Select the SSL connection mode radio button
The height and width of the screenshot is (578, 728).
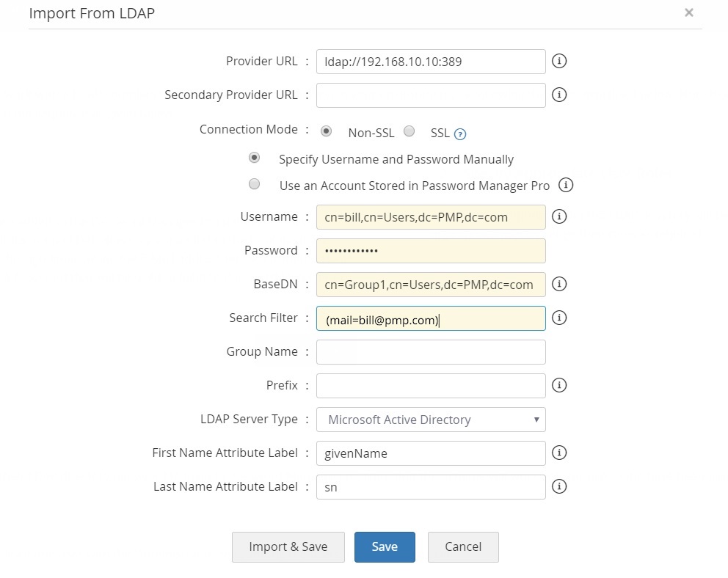(409, 131)
